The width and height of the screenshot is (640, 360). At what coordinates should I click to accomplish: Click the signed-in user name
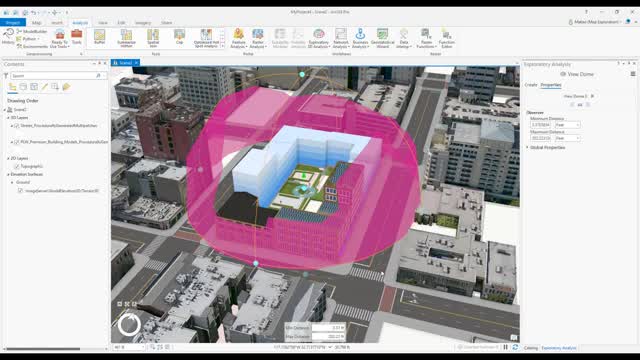click(x=597, y=22)
